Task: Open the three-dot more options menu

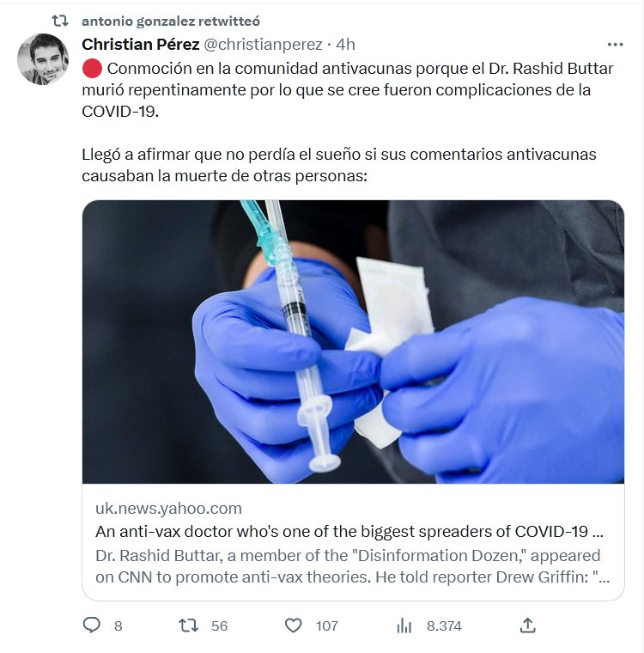Action: (x=615, y=44)
